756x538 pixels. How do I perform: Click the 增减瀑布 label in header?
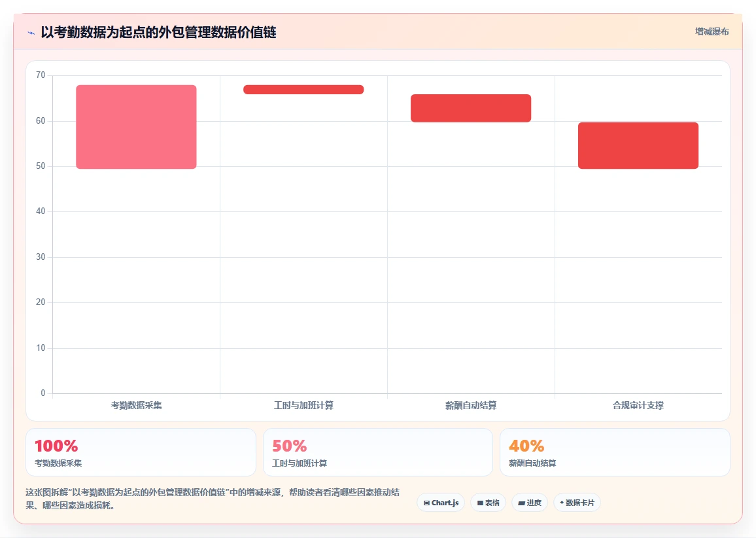[x=712, y=32]
